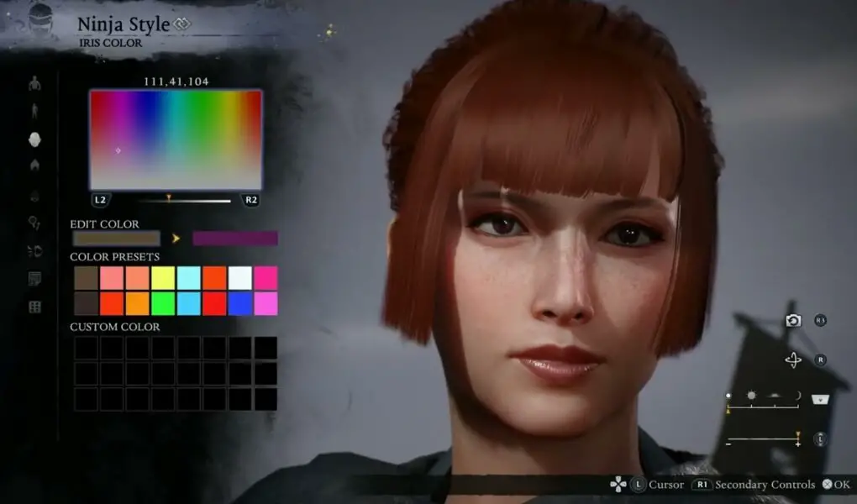Open the full body figure category
The height and width of the screenshot is (504, 857).
click(x=34, y=111)
